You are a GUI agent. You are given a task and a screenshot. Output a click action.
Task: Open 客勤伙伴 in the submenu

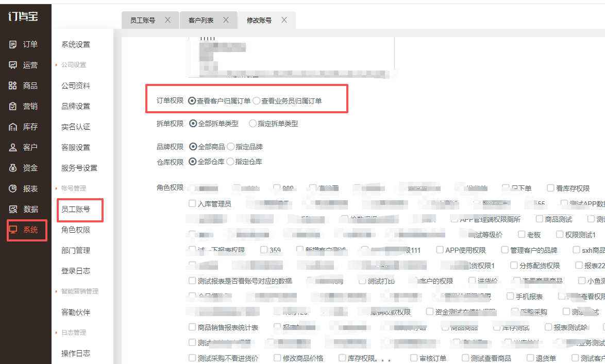(76, 312)
